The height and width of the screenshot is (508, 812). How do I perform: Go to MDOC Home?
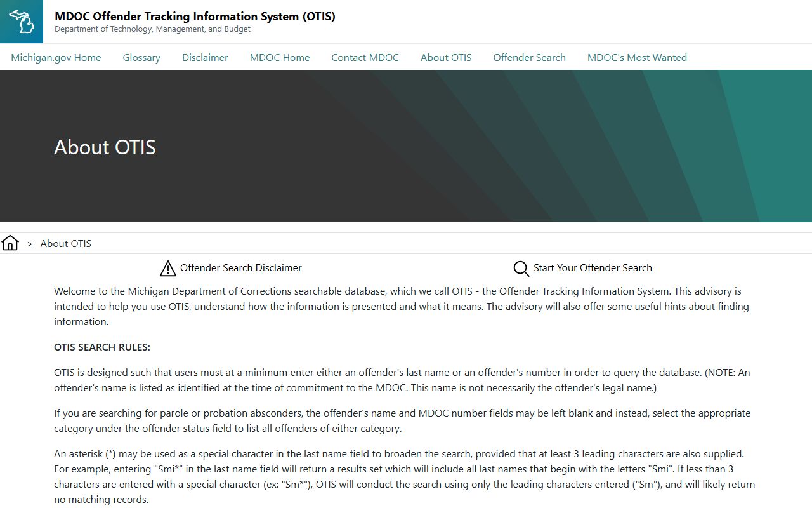280,57
